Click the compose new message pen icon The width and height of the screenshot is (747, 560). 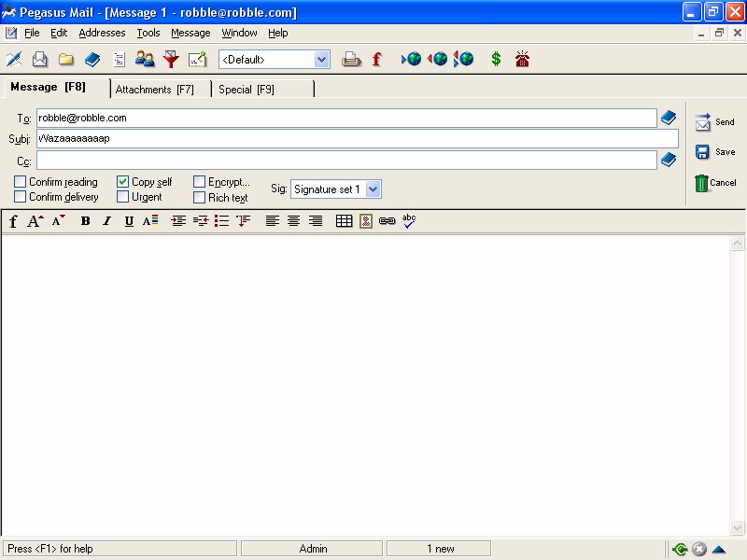click(x=14, y=60)
